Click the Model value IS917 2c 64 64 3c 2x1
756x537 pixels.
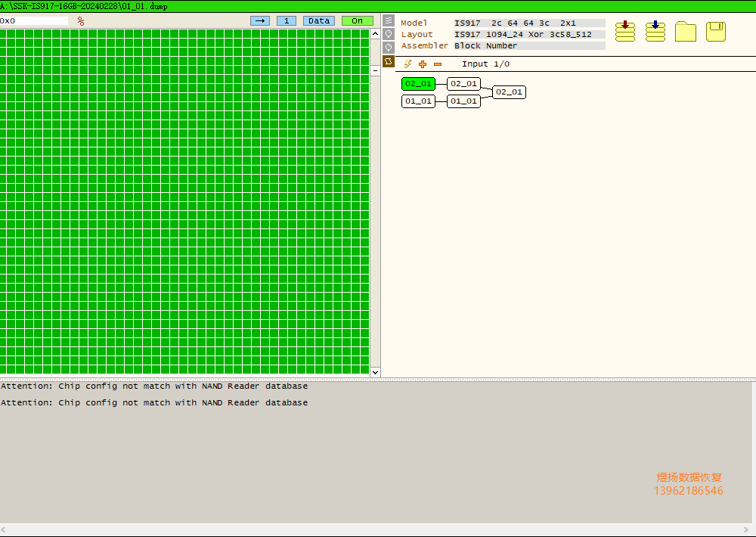[529, 23]
